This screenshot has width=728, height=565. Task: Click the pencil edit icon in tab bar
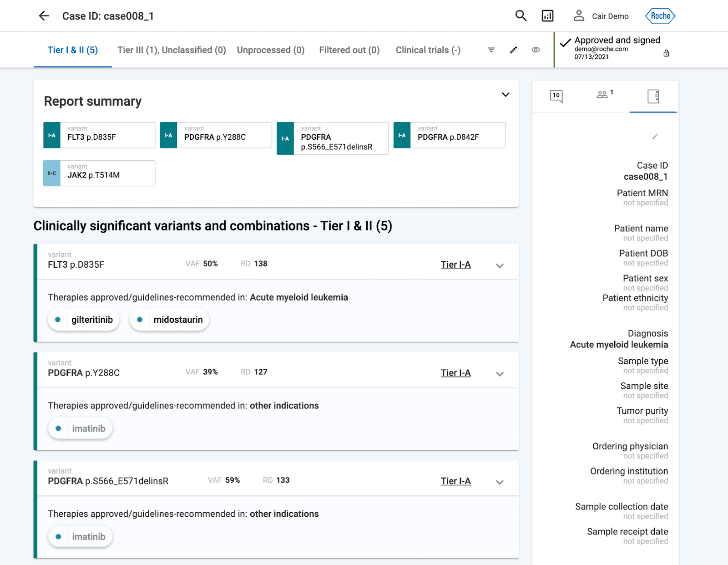click(x=514, y=50)
